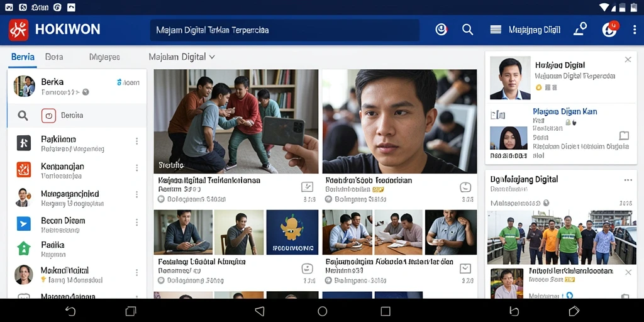Click the bookmark icon in the Plagaro card

624,136
